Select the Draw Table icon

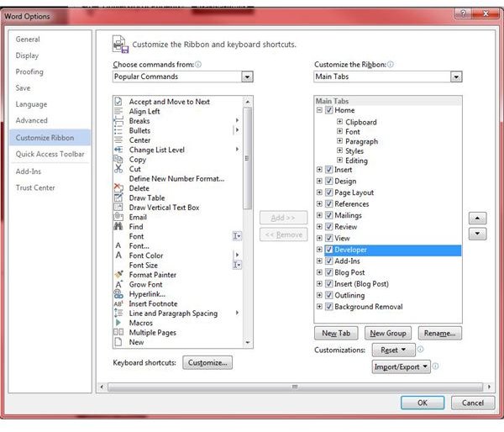pyautogui.click(x=118, y=198)
